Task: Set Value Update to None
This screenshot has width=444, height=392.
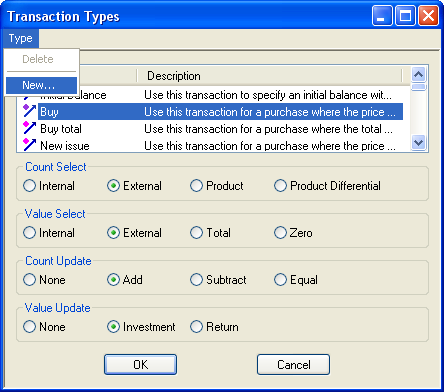Action: pyautogui.click(x=44, y=327)
